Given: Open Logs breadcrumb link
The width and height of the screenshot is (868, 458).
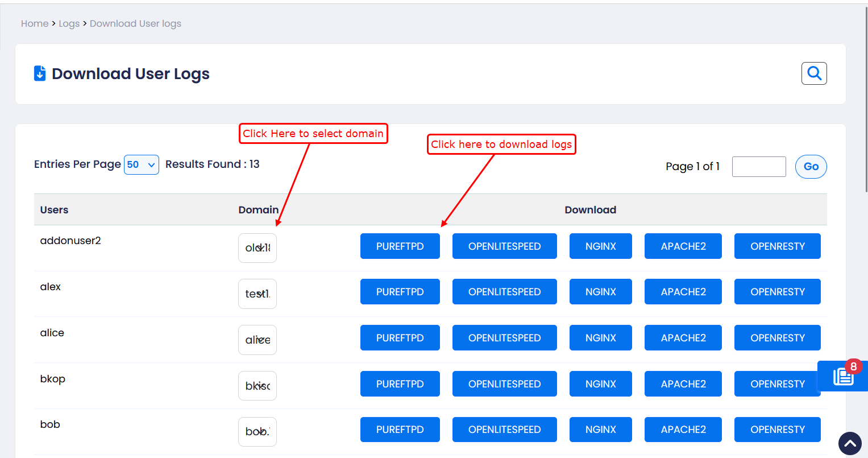Looking at the screenshot, I should (69, 23).
